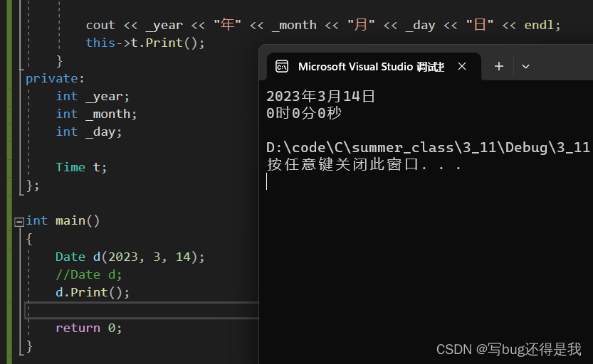Click the 'Time t;' member declaration
Screen dimensions: 593x364
point(81,167)
